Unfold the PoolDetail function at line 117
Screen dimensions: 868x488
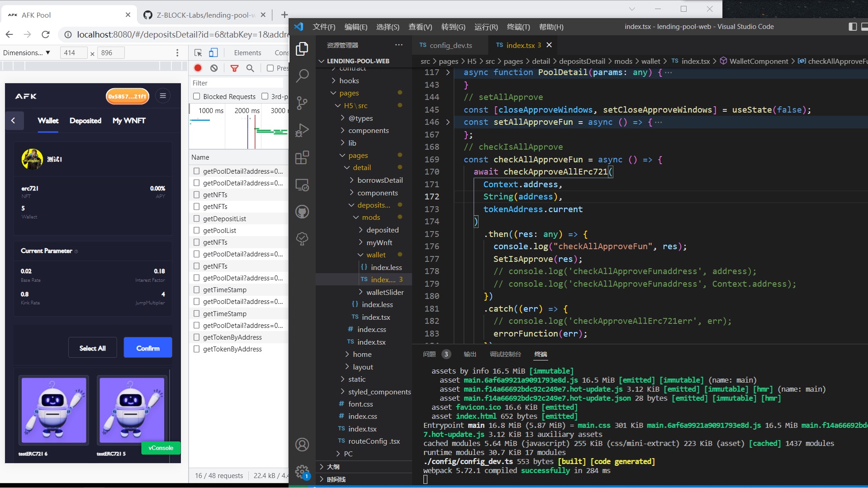448,72
